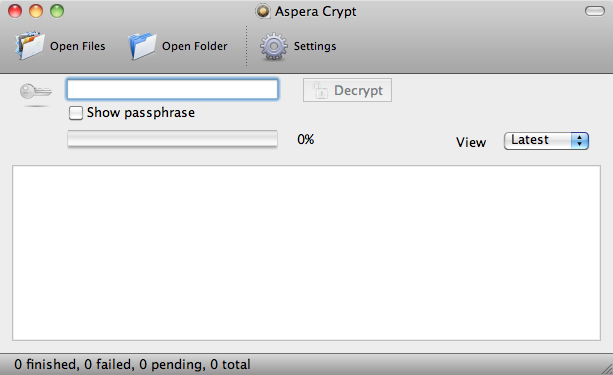Click the Show passphrase label text

point(141,113)
